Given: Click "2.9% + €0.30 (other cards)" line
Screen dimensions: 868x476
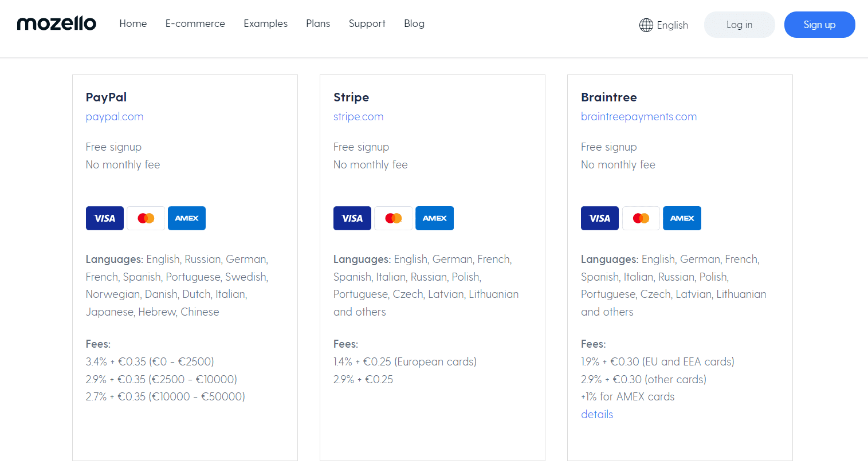Looking at the screenshot, I should pyautogui.click(x=644, y=379).
